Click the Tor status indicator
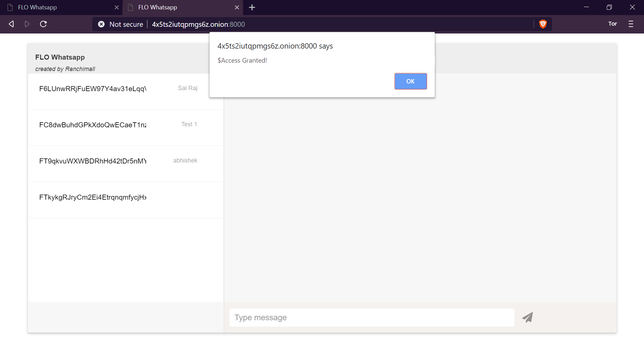 click(x=612, y=24)
